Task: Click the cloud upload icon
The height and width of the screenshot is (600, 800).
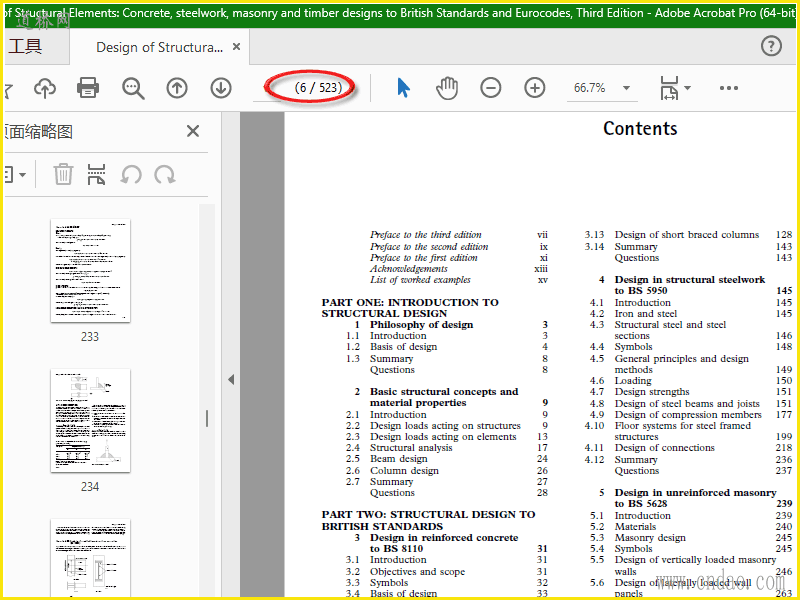Action: (x=45, y=88)
